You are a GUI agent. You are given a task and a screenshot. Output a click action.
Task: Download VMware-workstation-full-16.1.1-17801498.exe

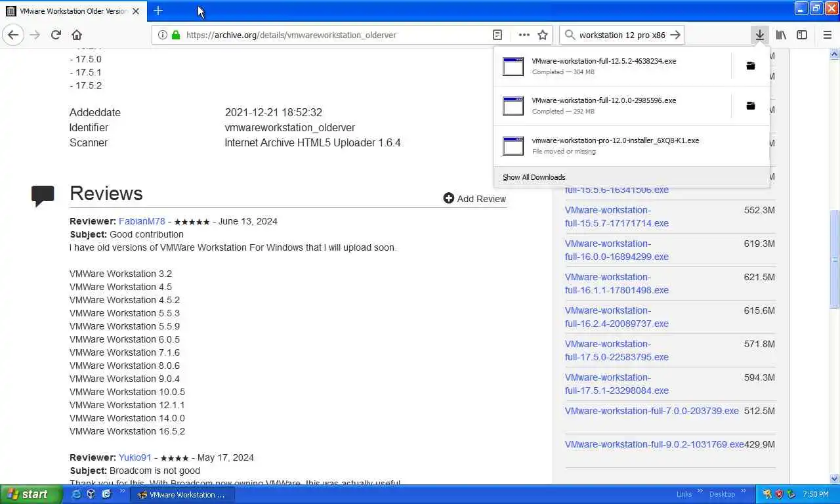(x=617, y=283)
